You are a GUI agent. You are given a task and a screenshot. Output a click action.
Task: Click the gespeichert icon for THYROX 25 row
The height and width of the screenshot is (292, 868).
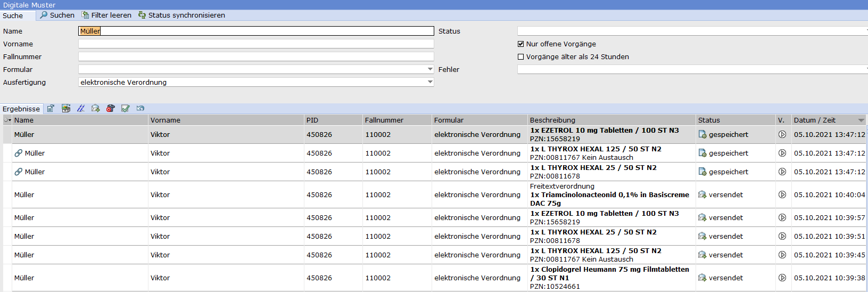(x=702, y=172)
